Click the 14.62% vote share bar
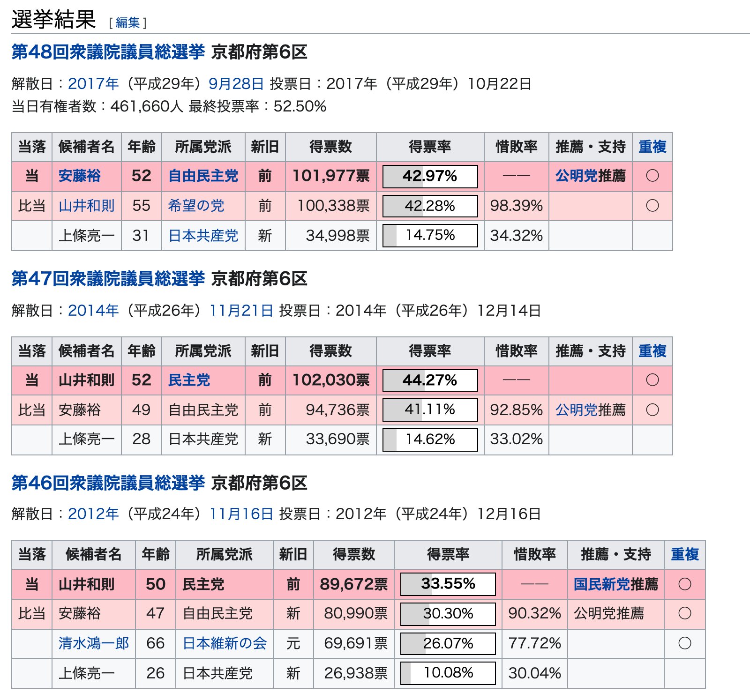The height and width of the screenshot is (700, 750). pos(430,439)
